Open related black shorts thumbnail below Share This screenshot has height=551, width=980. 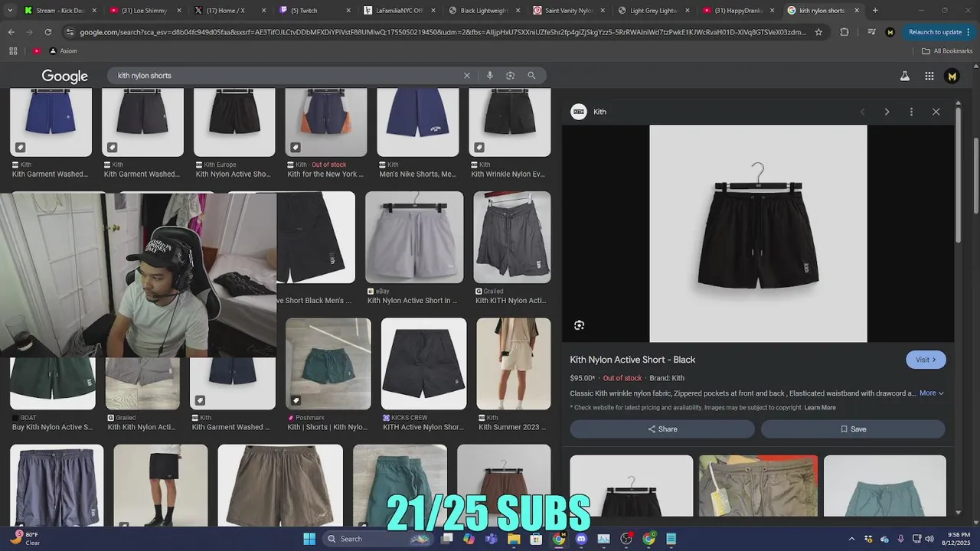coord(631,486)
